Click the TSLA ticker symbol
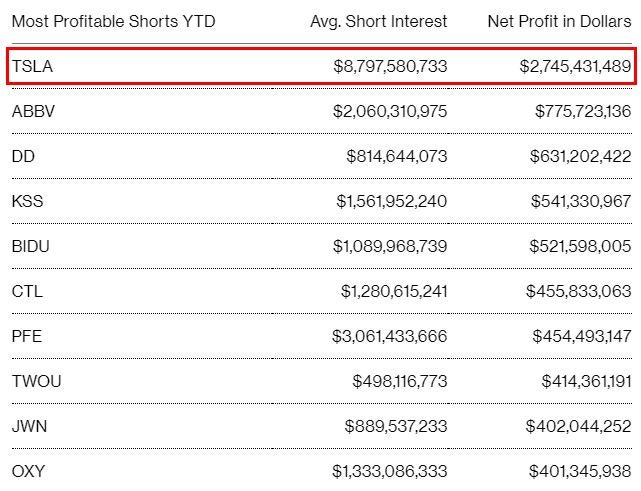641x491 pixels. pos(30,66)
